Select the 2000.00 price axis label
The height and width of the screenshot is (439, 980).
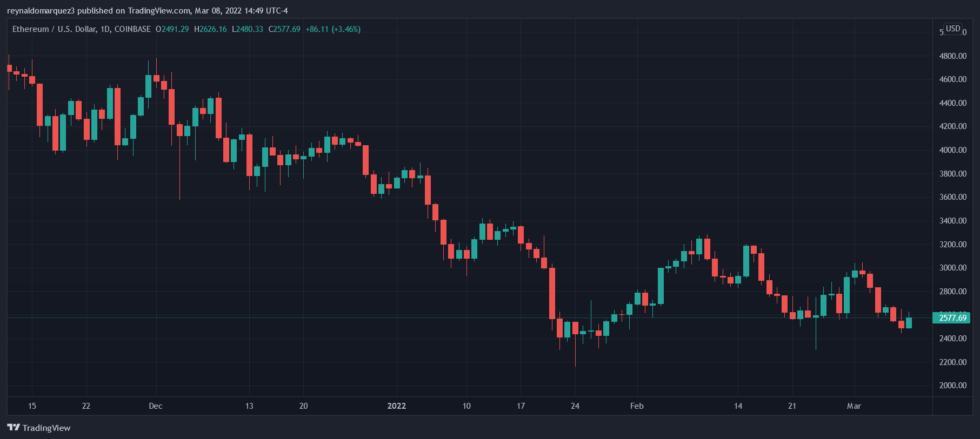[x=952, y=385]
